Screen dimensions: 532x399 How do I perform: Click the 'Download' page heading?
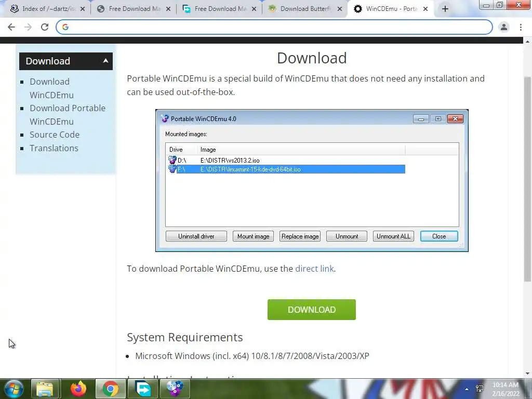click(x=312, y=58)
